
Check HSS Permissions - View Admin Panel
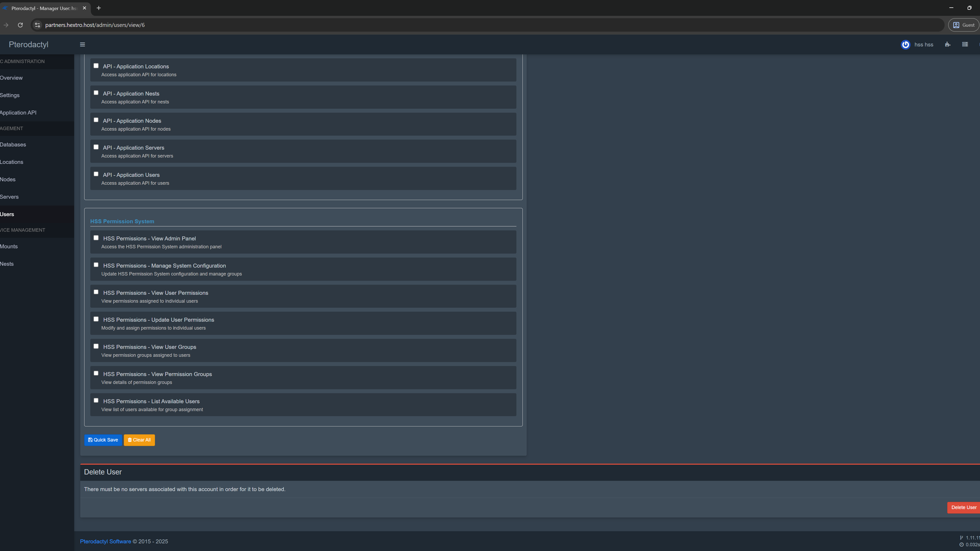coord(96,238)
